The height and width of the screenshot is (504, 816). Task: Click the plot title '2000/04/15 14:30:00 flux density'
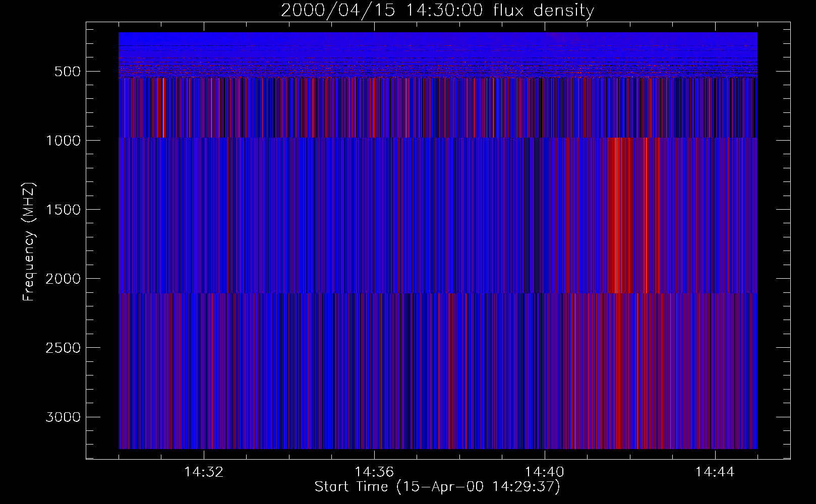pos(437,11)
